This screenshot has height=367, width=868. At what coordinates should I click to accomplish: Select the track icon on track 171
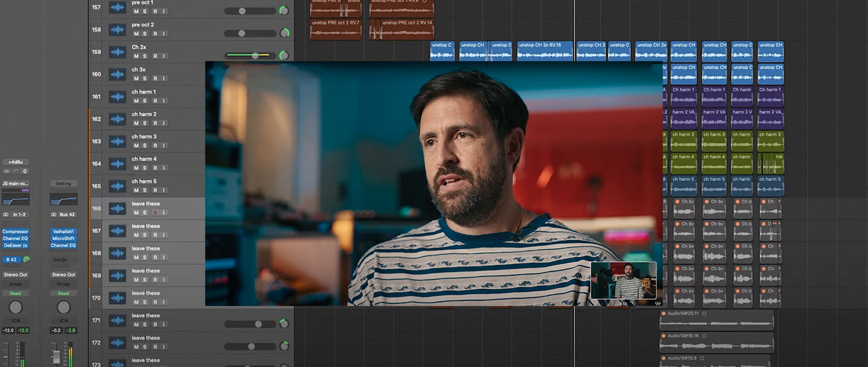point(118,320)
